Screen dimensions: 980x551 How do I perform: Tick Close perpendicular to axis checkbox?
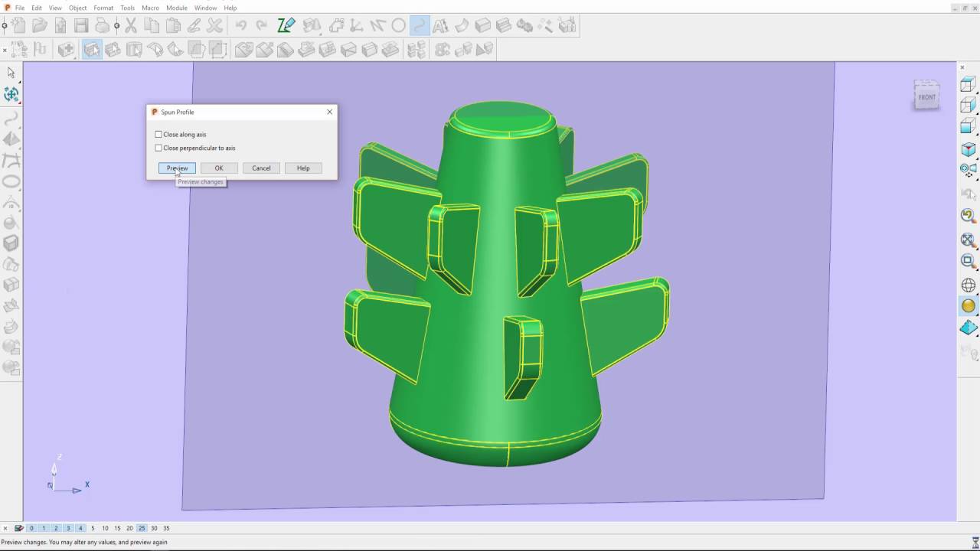pos(158,148)
